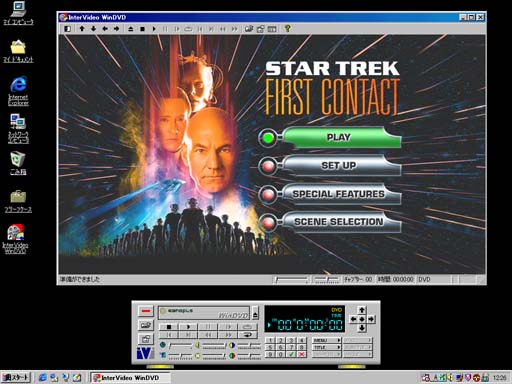Launch Internet Explorer from quick launch bar
The height and width of the screenshot is (384, 512).
pos(42,377)
